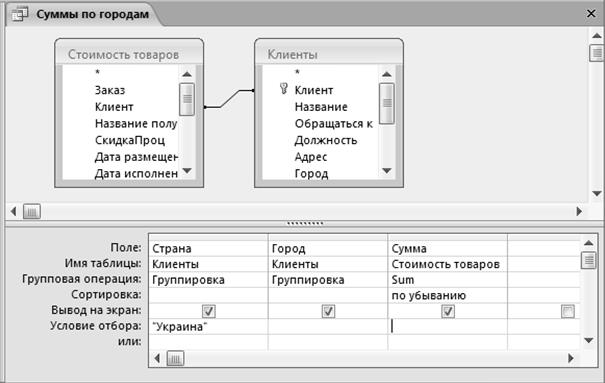The image size is (605, 383).
Task: Click left arrow of the table pane horizontal scrollbar
Action: pos(14,211)
